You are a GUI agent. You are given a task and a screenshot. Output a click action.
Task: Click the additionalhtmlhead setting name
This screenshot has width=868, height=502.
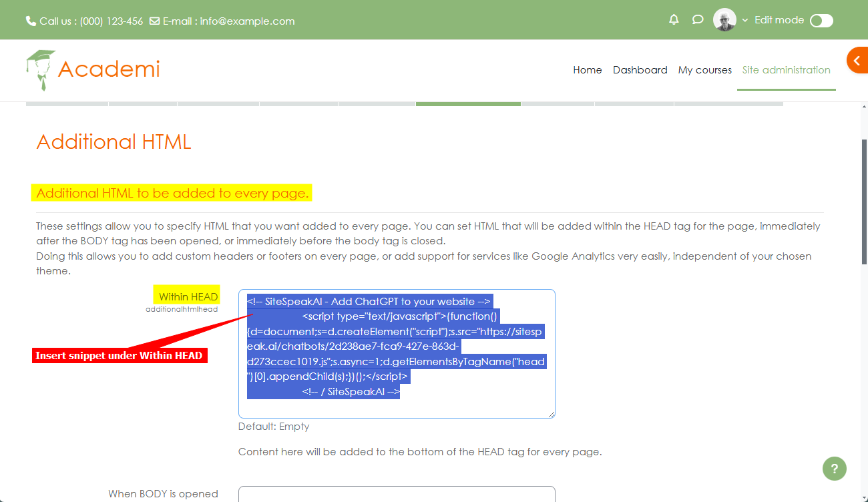tap(182, 309)
